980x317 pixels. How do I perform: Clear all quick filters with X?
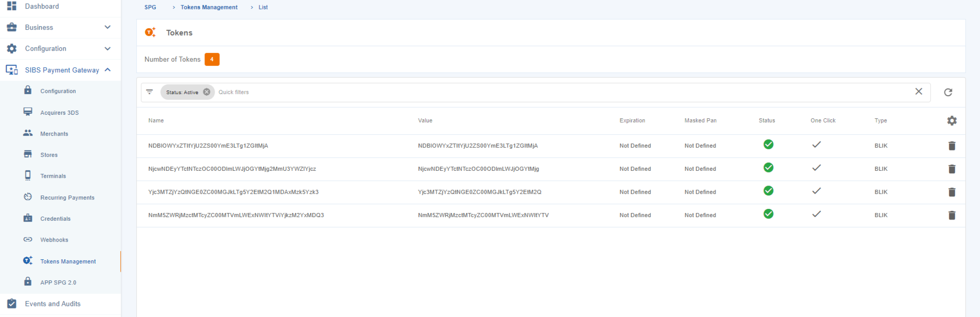(x=918, y=92)
